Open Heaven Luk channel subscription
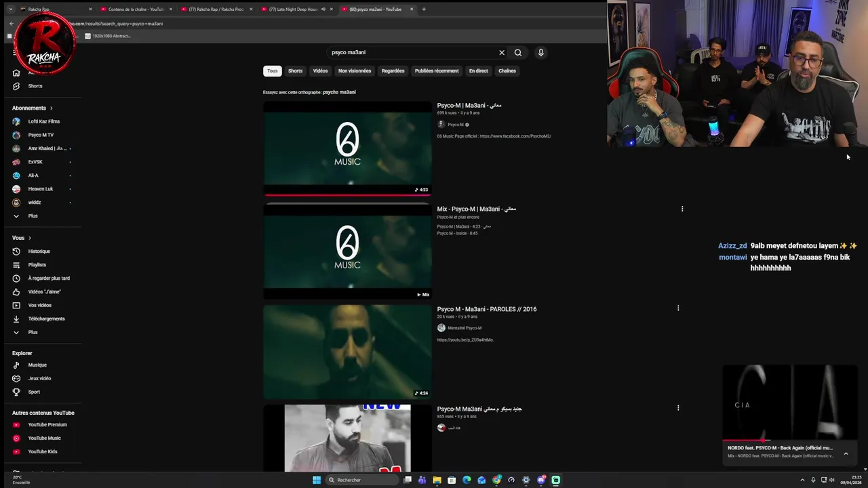 tap(41, 189)
